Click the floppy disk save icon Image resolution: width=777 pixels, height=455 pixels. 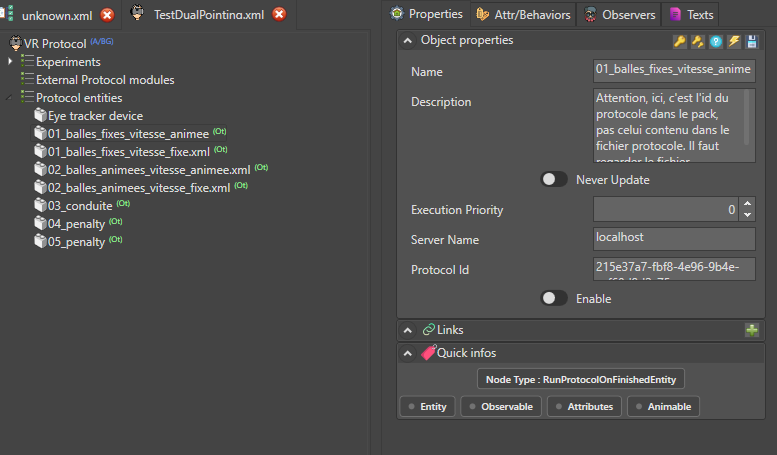click(x=752, y=42)
